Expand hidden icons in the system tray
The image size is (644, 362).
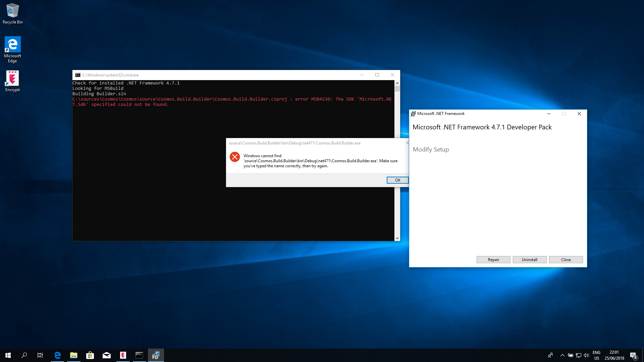[x=562, y=355]
